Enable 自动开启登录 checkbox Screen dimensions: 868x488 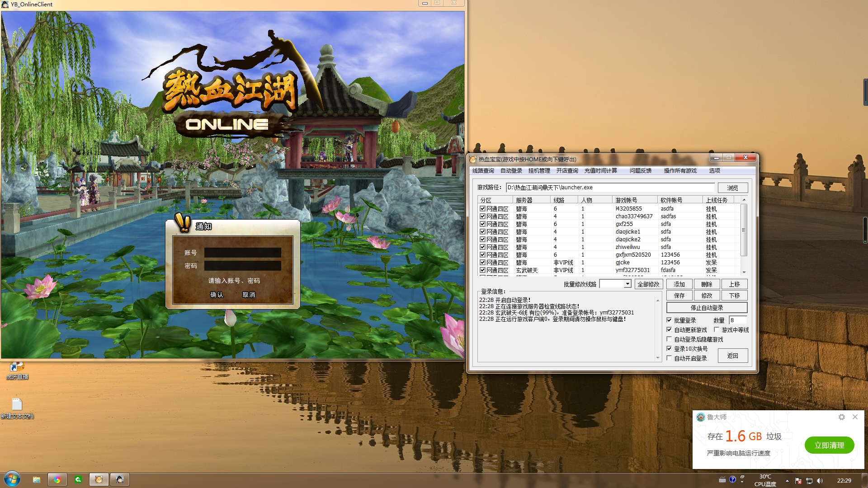click(x=669, y=358)
